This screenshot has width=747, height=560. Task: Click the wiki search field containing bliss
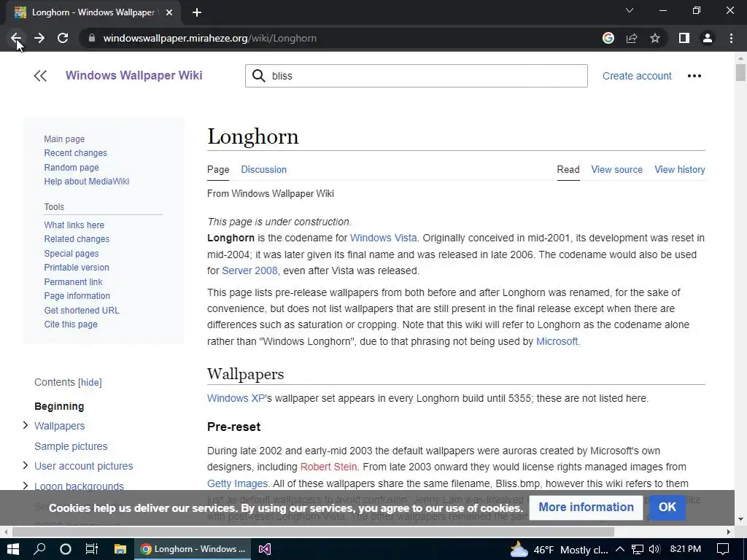click(416, 76)
